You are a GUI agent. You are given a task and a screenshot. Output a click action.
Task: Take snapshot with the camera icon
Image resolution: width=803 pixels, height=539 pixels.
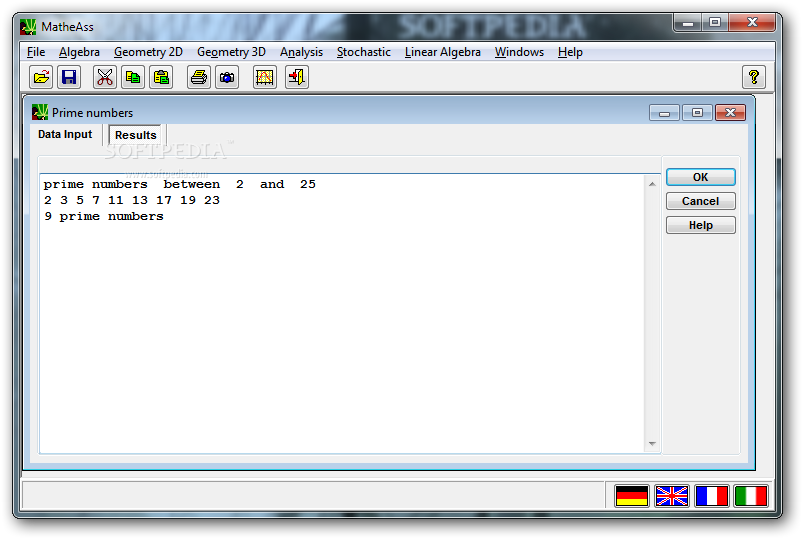(x=227, y=77)
